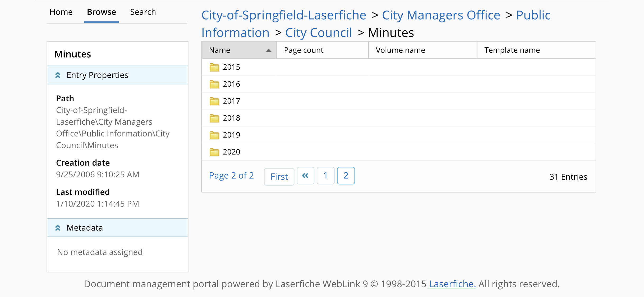644x297 pixels.
Task: Click the 2018 folder icon
Action: tap(214, 118)
